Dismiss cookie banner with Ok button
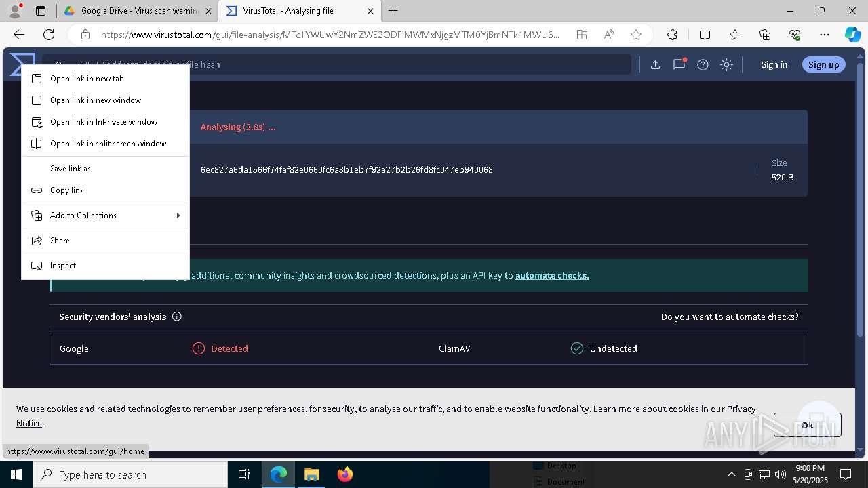The width and height of the screenshot is (868, 488). pos(808,425)
